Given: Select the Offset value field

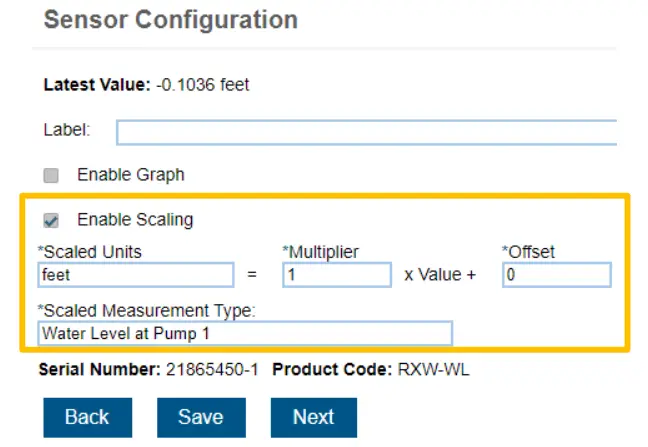Looking at the screenshot, I should [x=556, y=275].
